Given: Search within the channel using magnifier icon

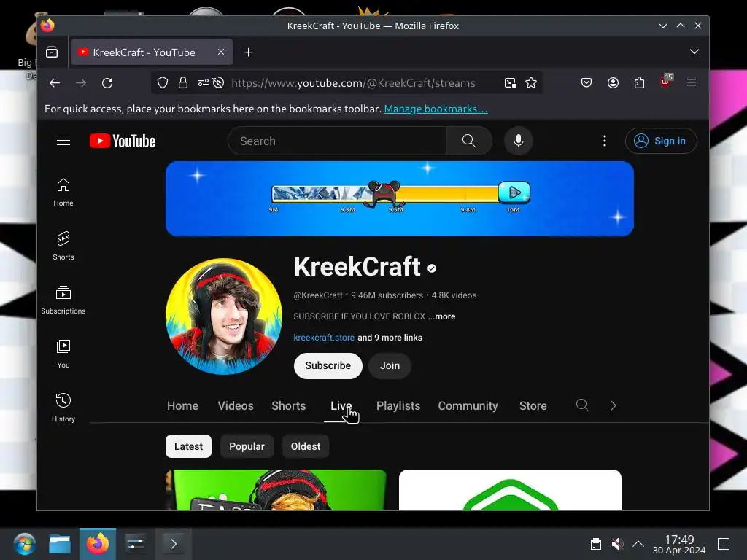Looking at the screenshot, I should pos(582,405).
